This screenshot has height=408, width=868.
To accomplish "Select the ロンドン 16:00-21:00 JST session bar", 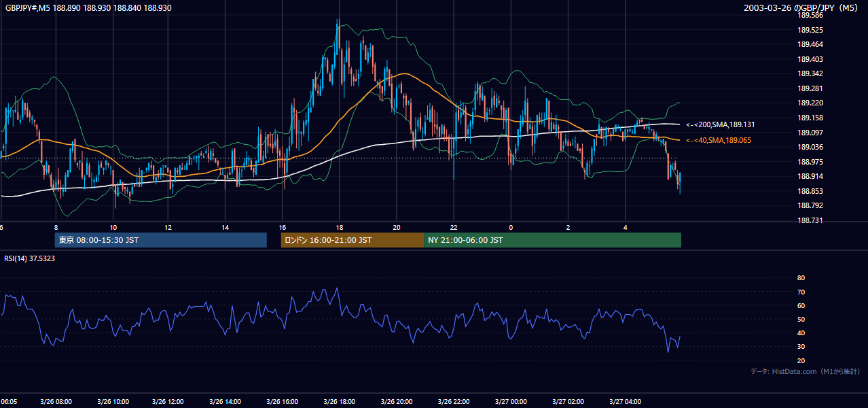I will tap(352, 240).
